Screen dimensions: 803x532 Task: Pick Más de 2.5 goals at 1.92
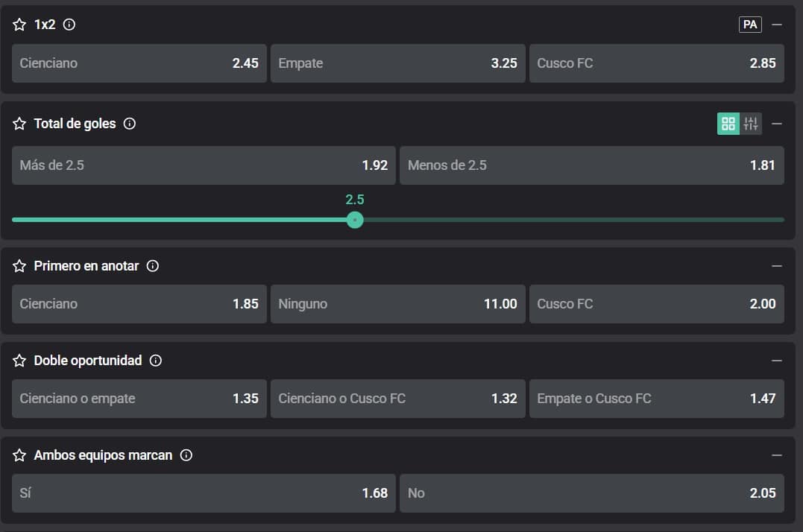pos(204,165)
